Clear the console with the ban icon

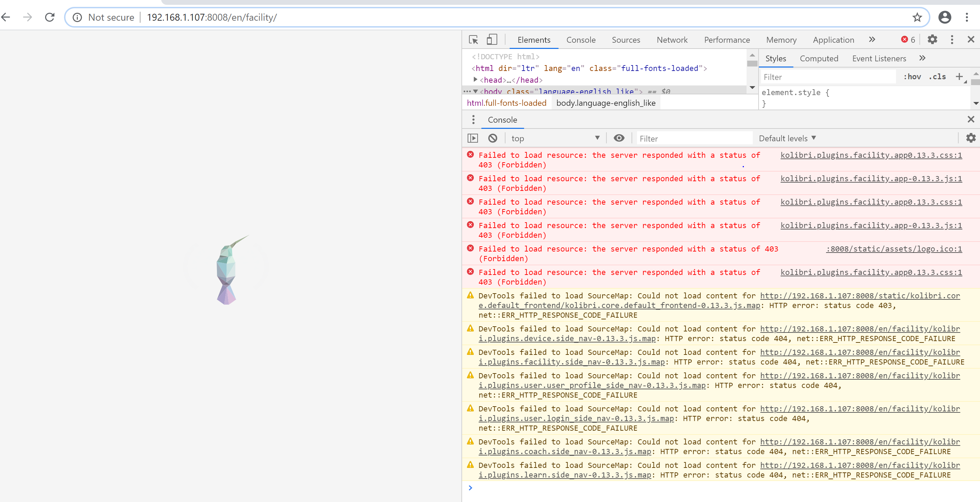[493, 138]
